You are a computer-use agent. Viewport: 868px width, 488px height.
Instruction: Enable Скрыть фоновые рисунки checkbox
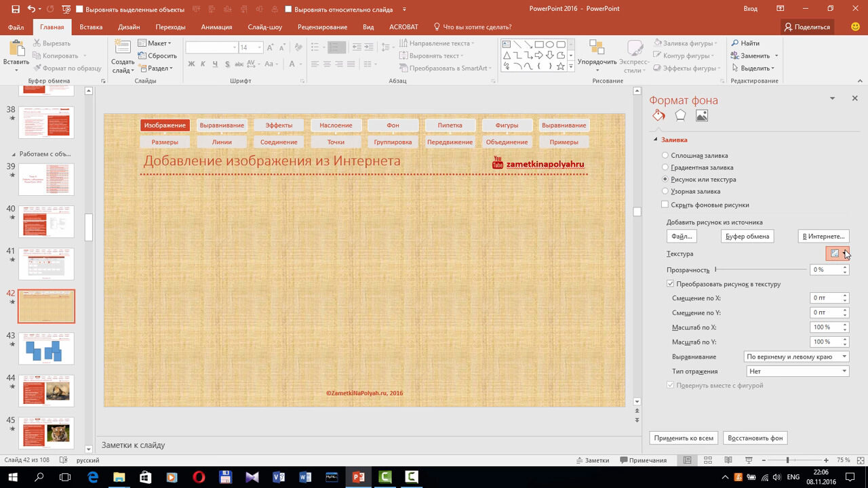tap(665, 205)
